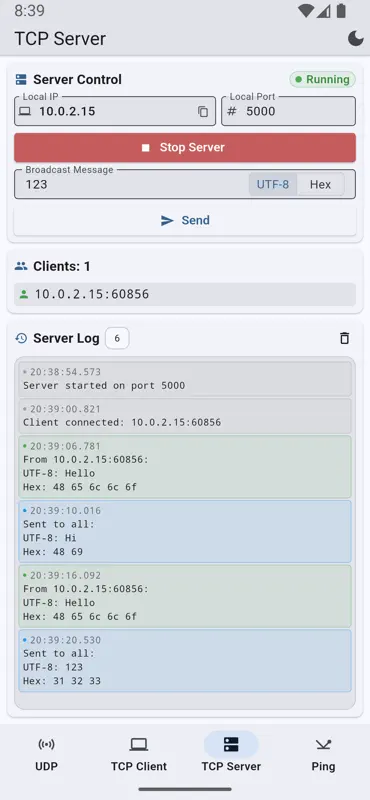Click the 'Hex: 31 32 33' log entry
The image size is (370, 800).
coord(185,661)
